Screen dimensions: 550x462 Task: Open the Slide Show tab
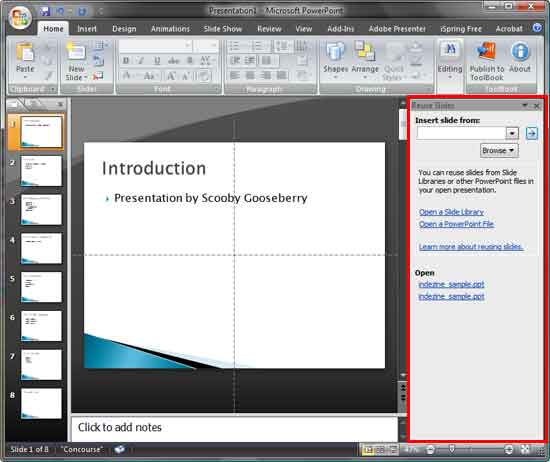[223, 29]
